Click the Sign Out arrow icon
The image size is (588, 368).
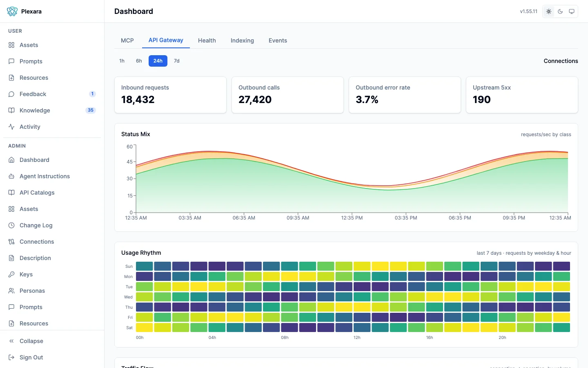(11, 357)
